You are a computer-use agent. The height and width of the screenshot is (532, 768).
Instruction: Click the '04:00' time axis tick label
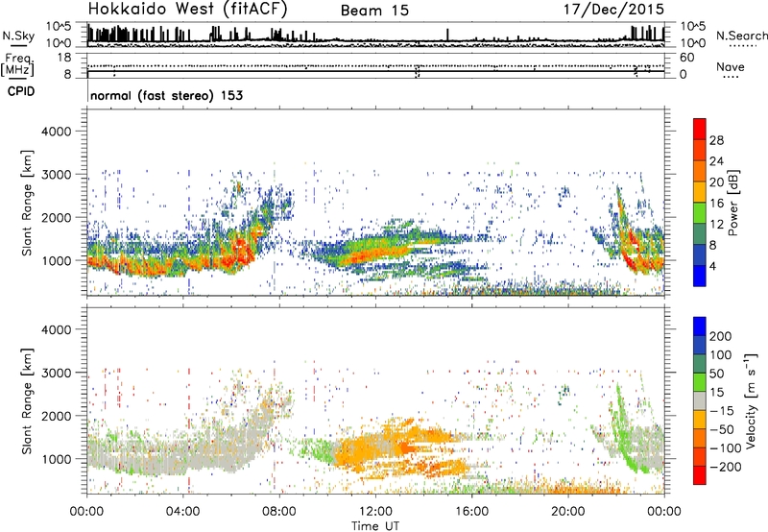click(x=183, y=512)
